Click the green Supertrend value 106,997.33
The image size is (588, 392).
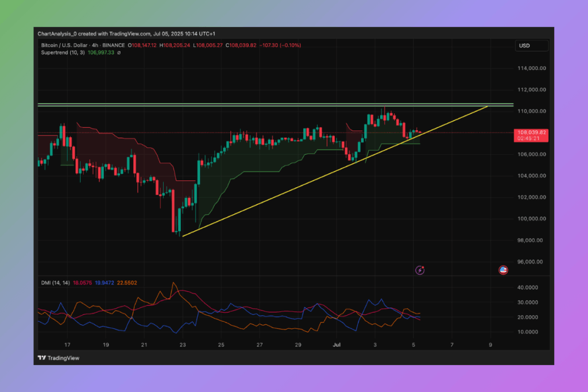101,53
